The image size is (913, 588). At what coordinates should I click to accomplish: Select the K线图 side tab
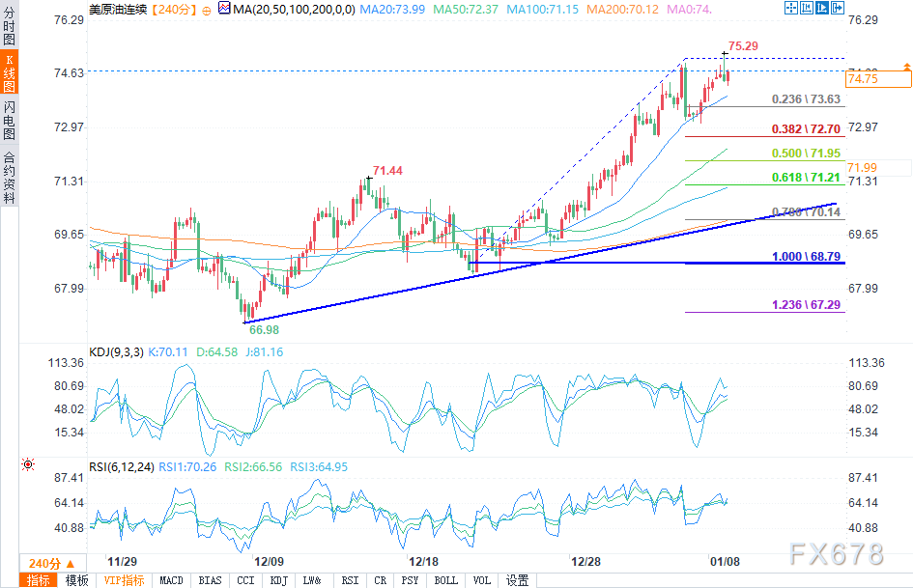click(10, 72)
